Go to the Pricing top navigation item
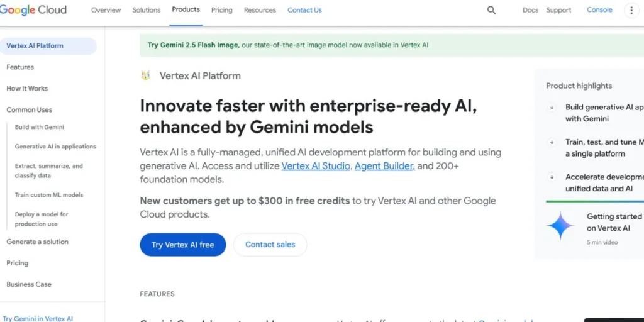This screenshot has height=322, width=644. click(221, 10)
